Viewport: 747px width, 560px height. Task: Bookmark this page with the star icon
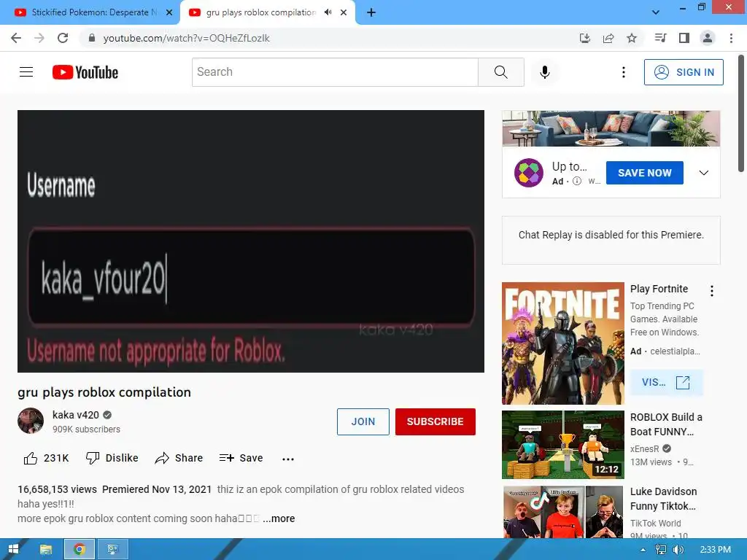632,38
